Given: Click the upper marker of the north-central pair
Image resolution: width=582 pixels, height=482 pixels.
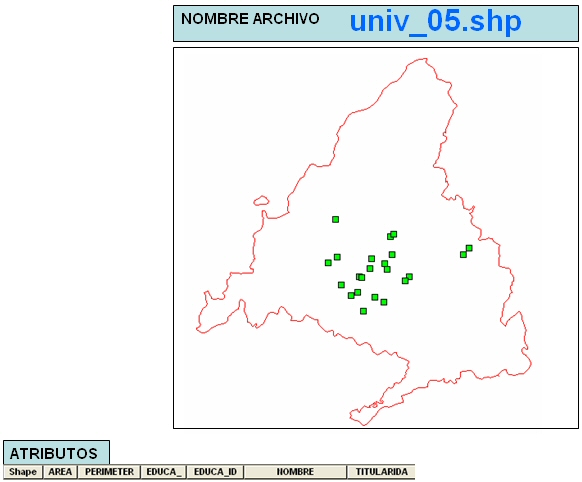Looking at the screenshot, I should click(x=394, y=234).
